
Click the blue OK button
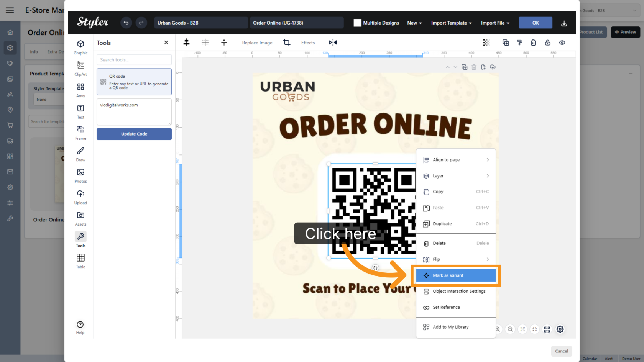point(536,23)
